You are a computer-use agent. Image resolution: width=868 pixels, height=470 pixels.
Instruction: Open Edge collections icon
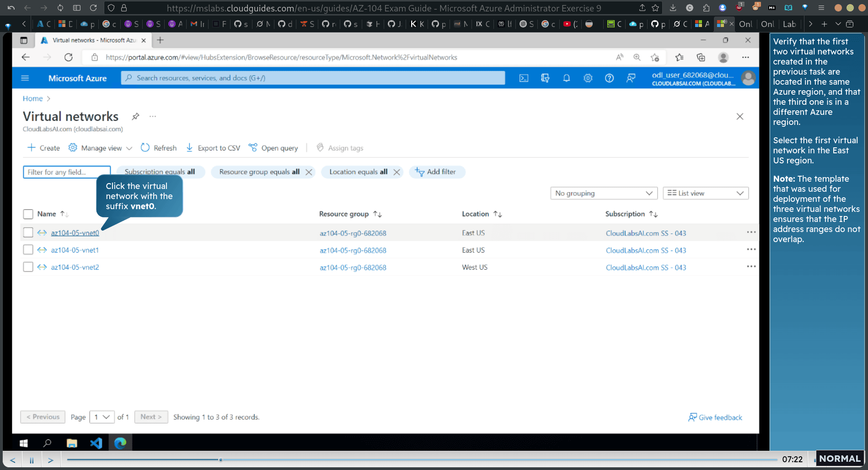pos(701,57)
